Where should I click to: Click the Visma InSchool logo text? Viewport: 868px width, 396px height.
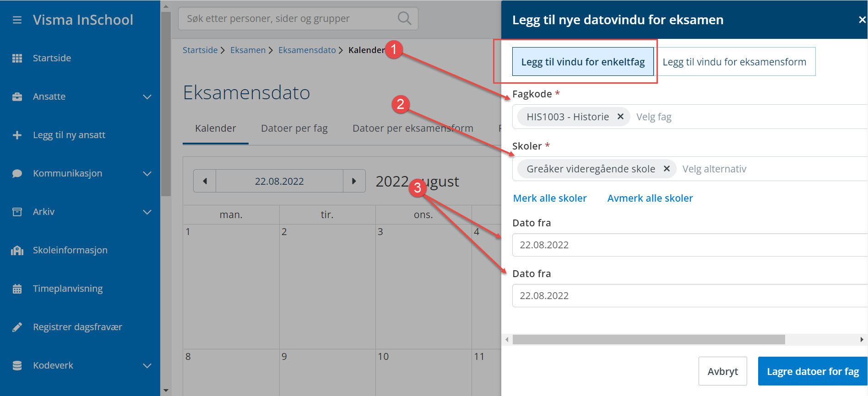(x=83, y=20)
